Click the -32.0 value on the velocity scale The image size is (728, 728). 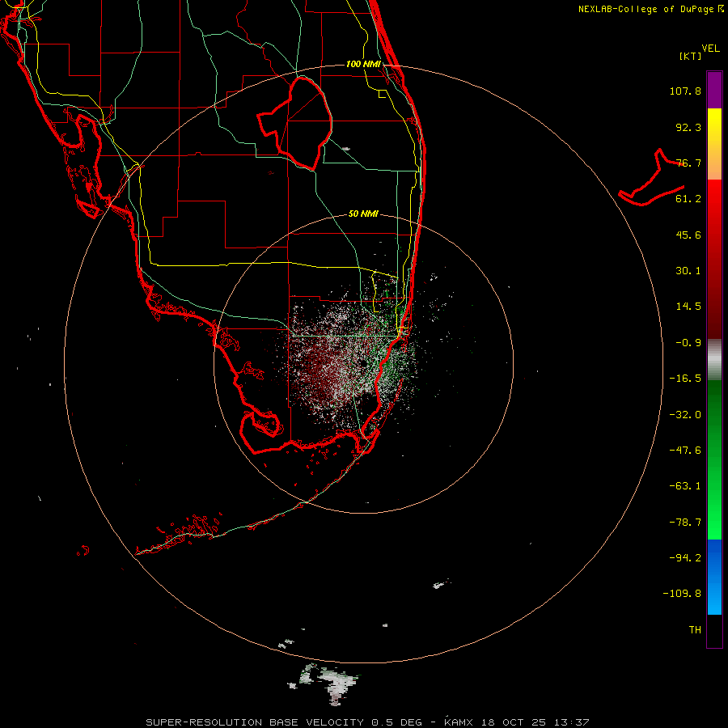point(685,415)
